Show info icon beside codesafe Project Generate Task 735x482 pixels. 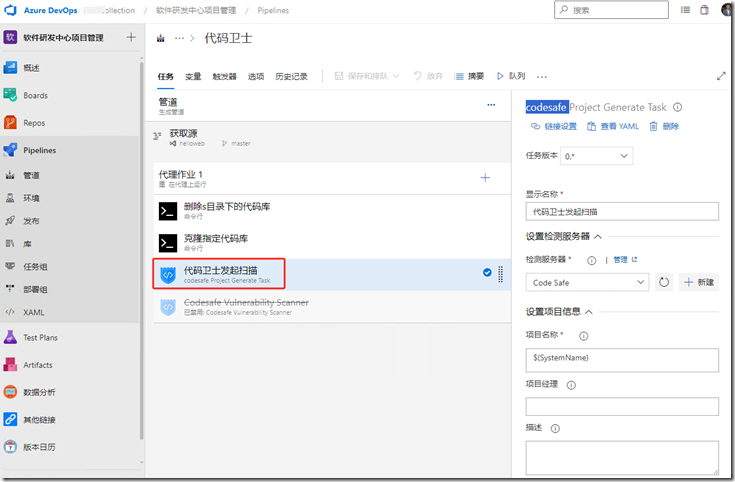(x=677, y=107)
